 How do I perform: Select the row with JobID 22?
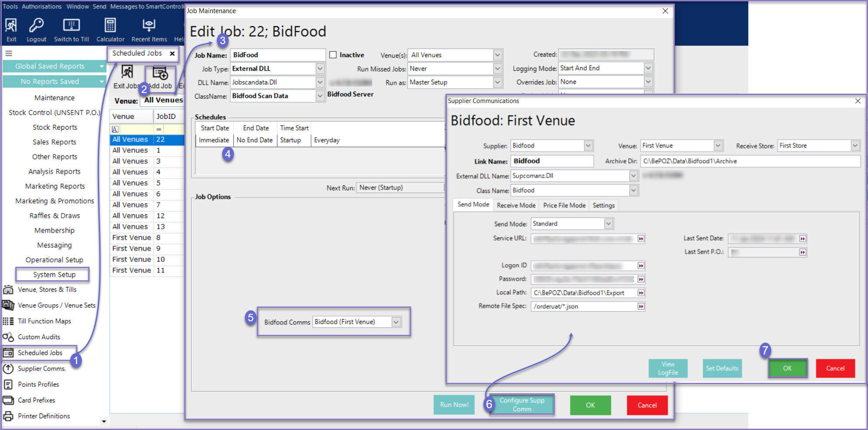tap(147, 140)
